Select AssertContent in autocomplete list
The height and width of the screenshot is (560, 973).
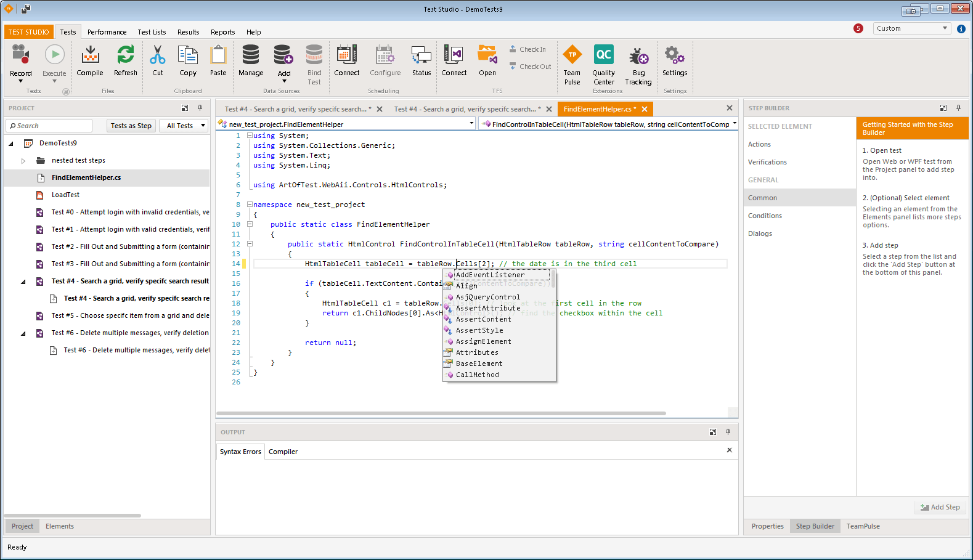(x=483, y=319)
